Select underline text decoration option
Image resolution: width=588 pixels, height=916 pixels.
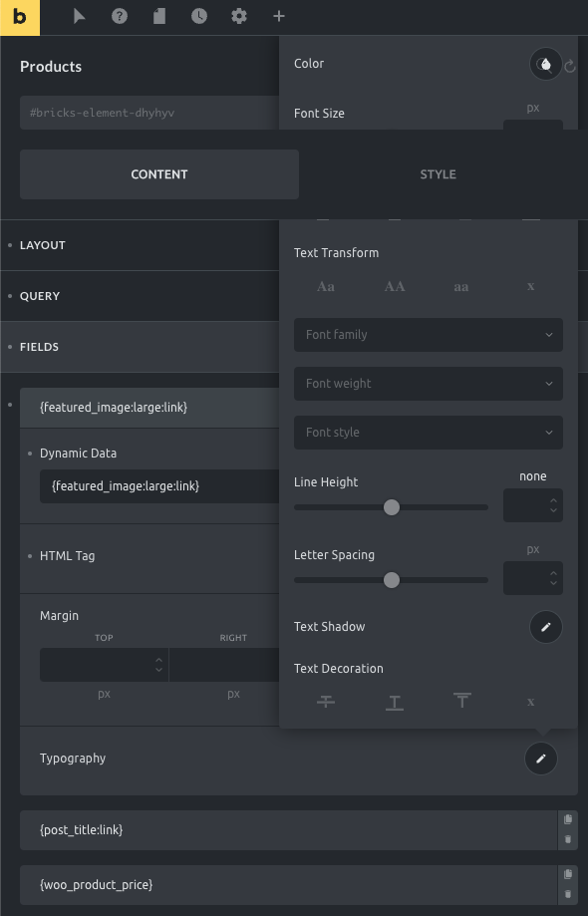(395, 702)
